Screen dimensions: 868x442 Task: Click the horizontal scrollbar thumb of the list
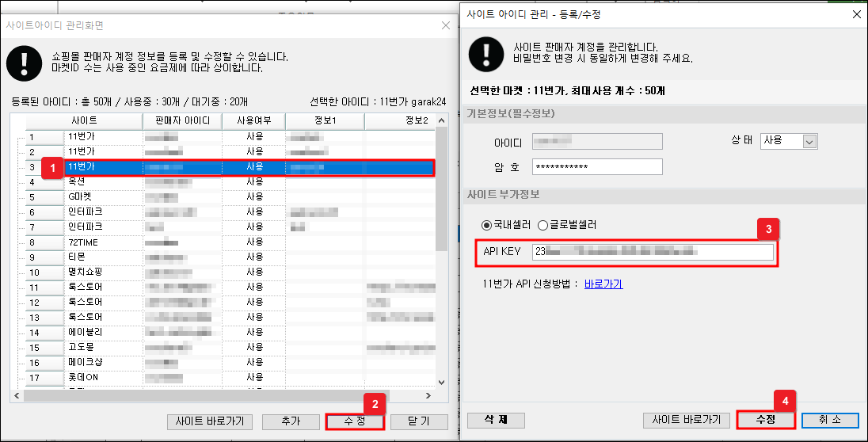tap(206, 395)
